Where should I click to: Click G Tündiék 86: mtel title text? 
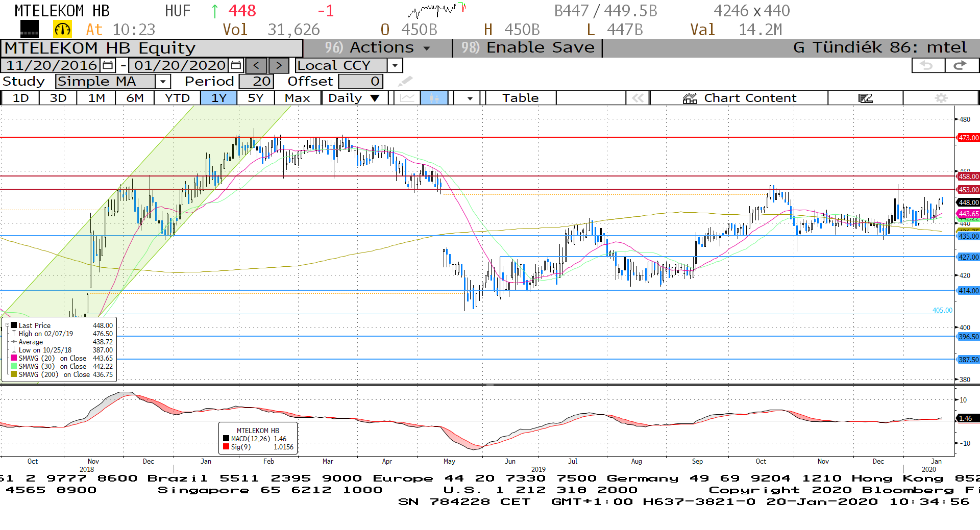pos(880,47)
